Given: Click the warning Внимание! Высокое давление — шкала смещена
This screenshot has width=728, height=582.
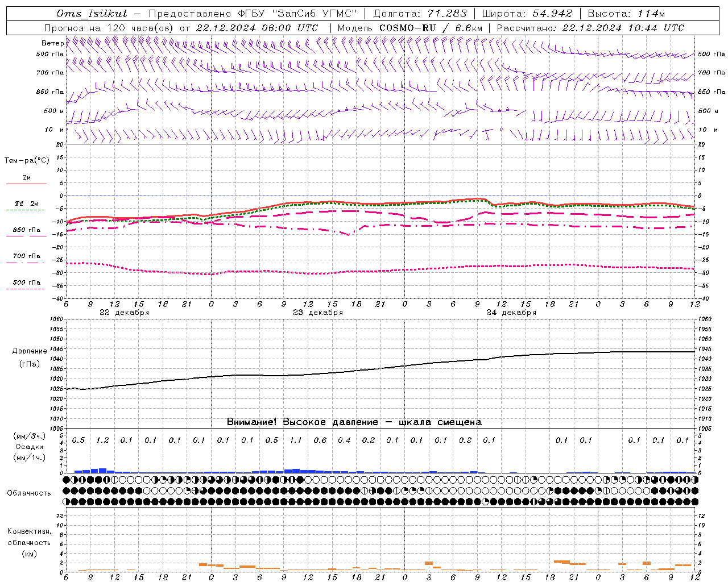Looking at the screenshot, I should click(x=354, y=422).
